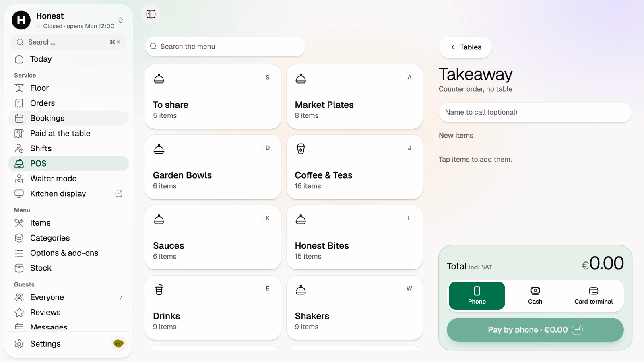This screenshot has width=644, height=362.
Task: Open the sidebar Search box
Action: [x=68, y=42]
